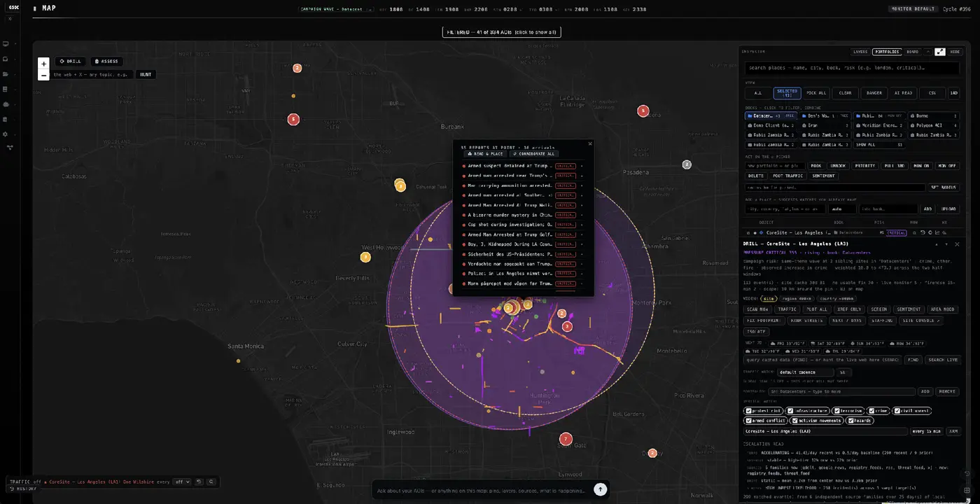Screen dimensions: 980x504
Task: Switch to the BOARD tab
Action: (x=913, y=52)
